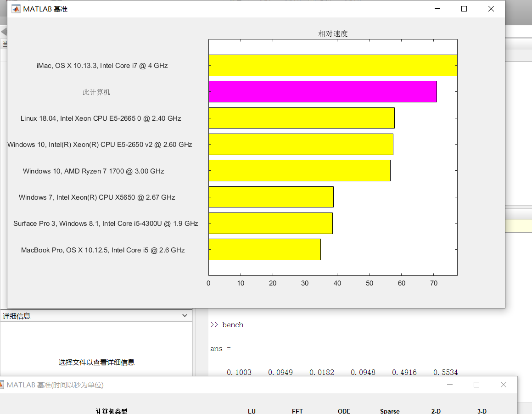Screen dimensions: 532x414
Task: Click the bench command line in Command Window
Action: click(233, 325)
